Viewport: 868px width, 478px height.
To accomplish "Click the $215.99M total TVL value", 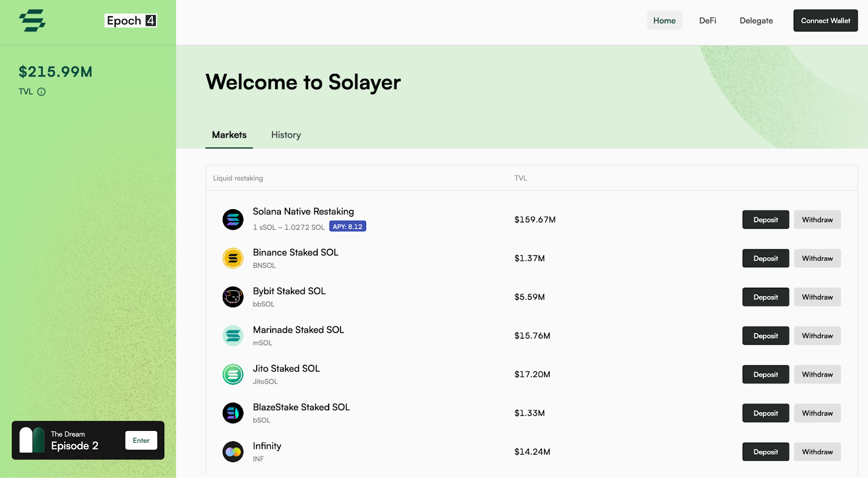I will [x=55, y=72].
